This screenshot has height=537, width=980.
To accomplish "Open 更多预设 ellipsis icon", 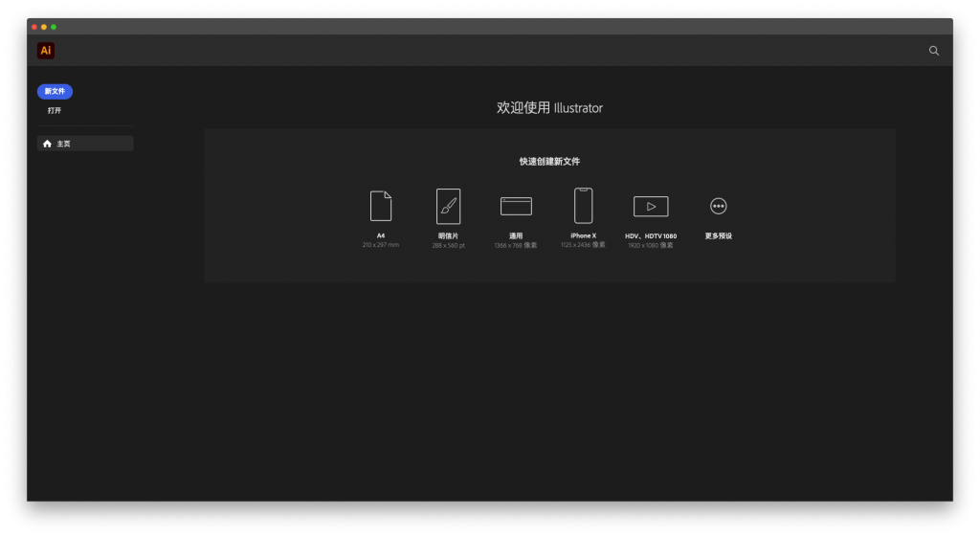I will (x=718, y=206).
